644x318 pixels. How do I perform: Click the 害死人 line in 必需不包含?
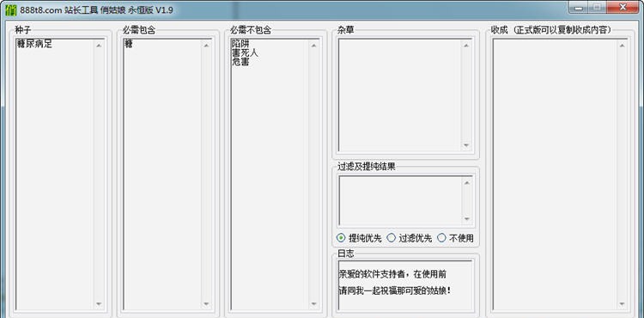245,53
